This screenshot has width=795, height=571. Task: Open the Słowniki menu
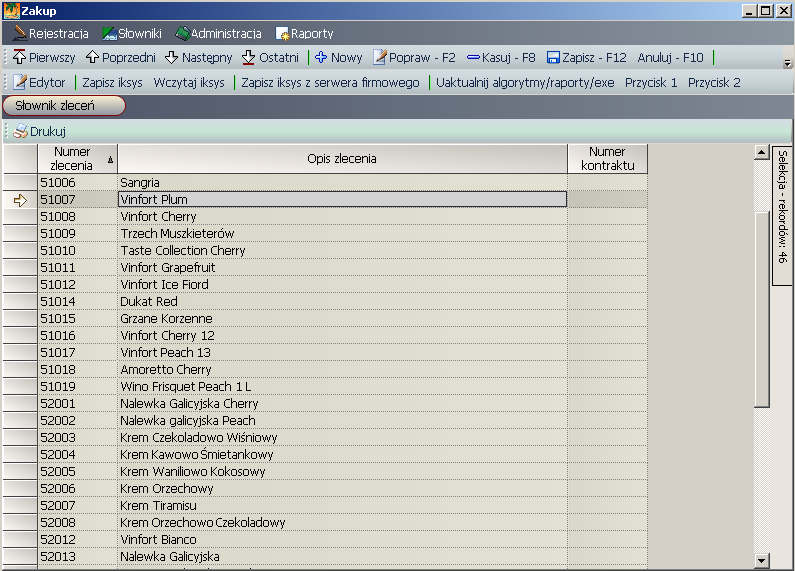point(132,33)
